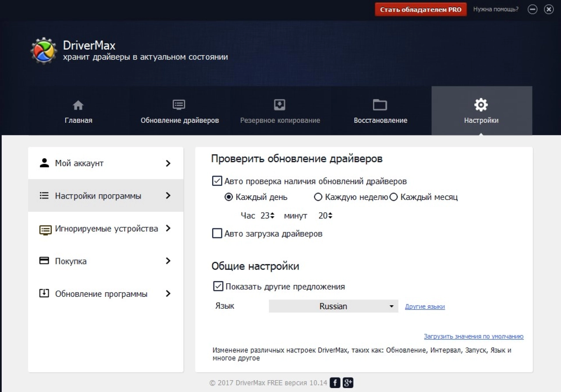Click the card icon beside Покупка
The image size is (561, 392).
pos(44,260)
